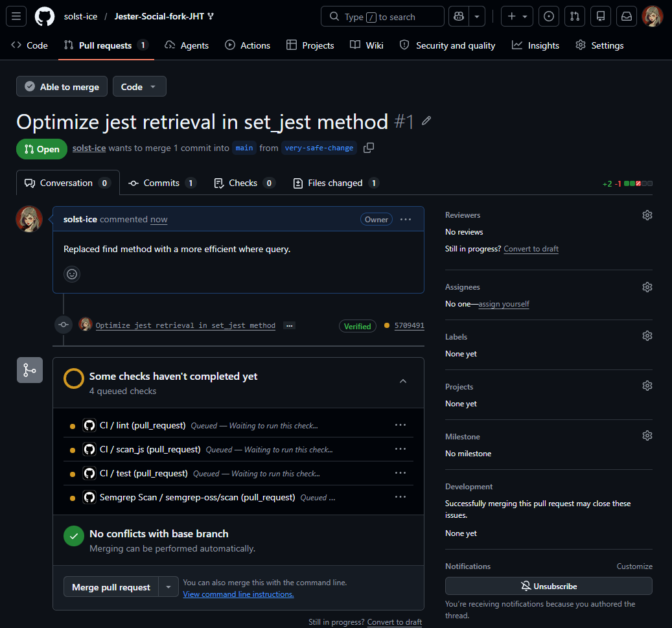Open the issues icon in header

click(x=549, y=16)
